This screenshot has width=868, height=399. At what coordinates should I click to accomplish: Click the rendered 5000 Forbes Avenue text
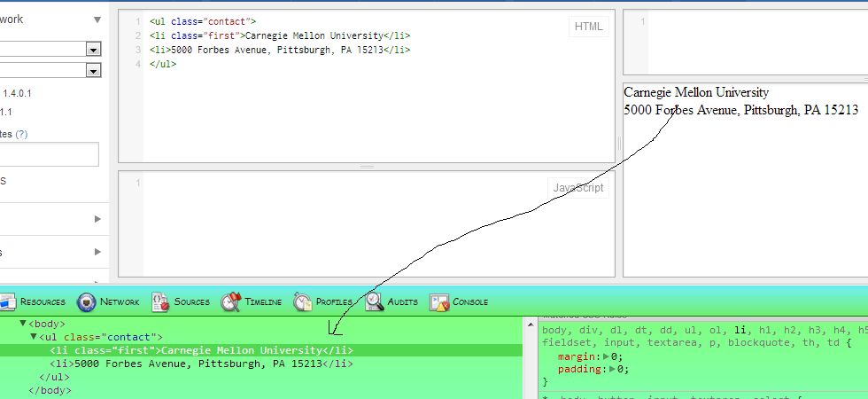click(741, 110)
